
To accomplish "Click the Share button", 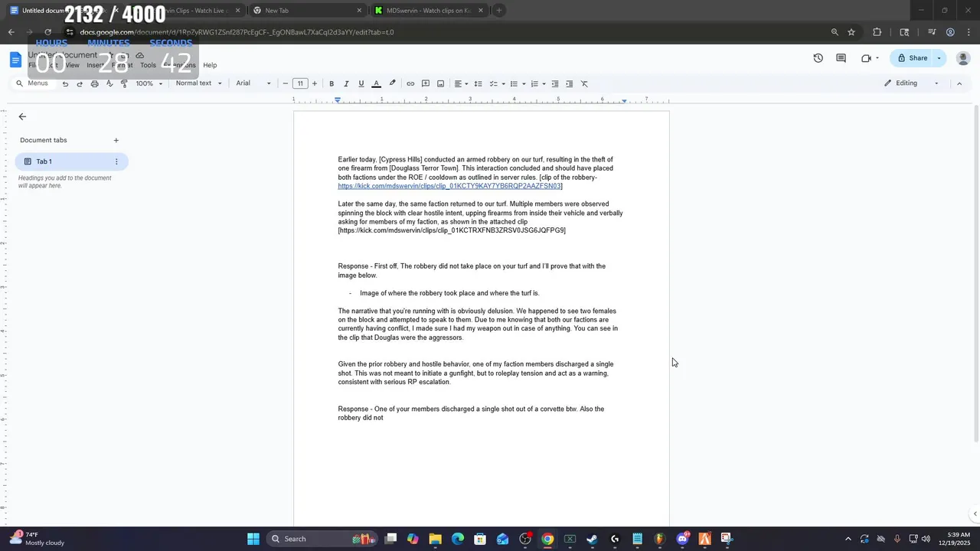I will [912, 58].
